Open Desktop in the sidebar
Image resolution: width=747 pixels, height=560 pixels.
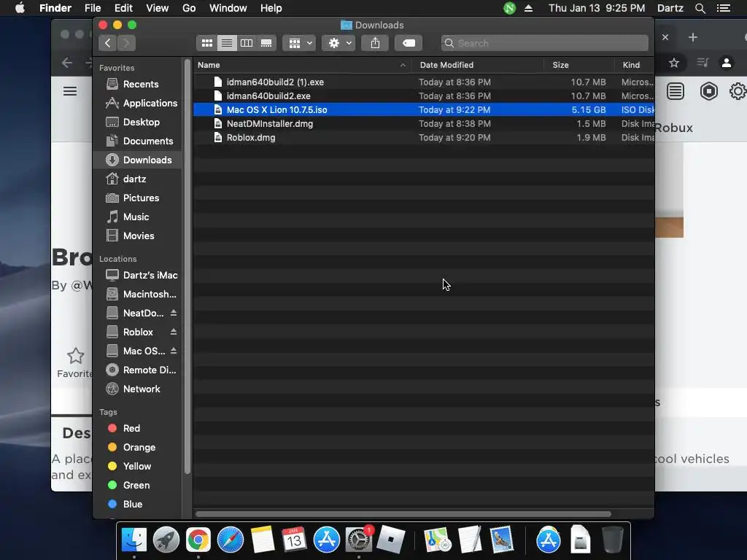tap(137, 122)
